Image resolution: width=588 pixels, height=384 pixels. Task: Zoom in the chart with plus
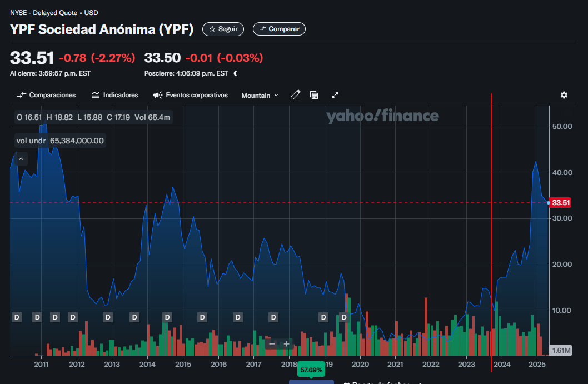click(287, 344)
